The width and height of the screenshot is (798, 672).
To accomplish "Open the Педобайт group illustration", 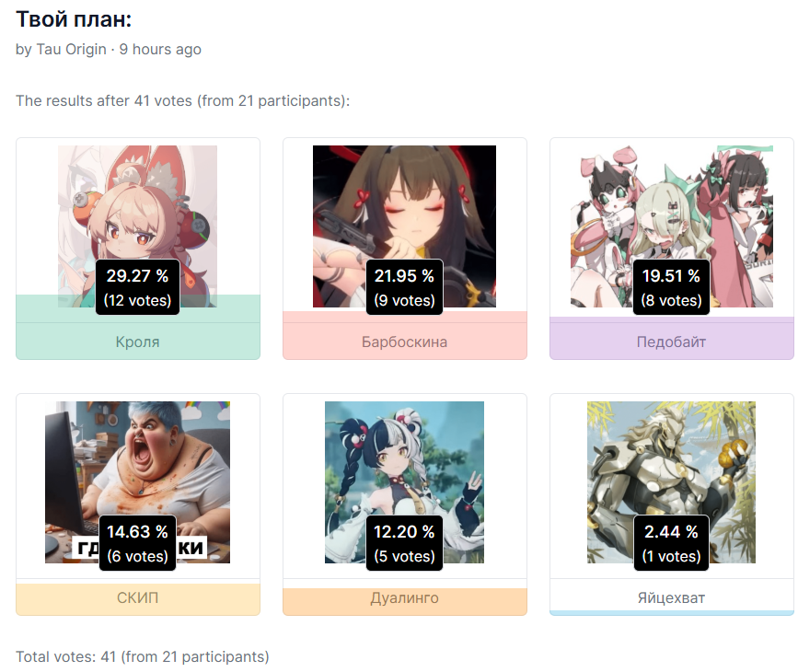I will pyautogui.click(x=671, y=226).
